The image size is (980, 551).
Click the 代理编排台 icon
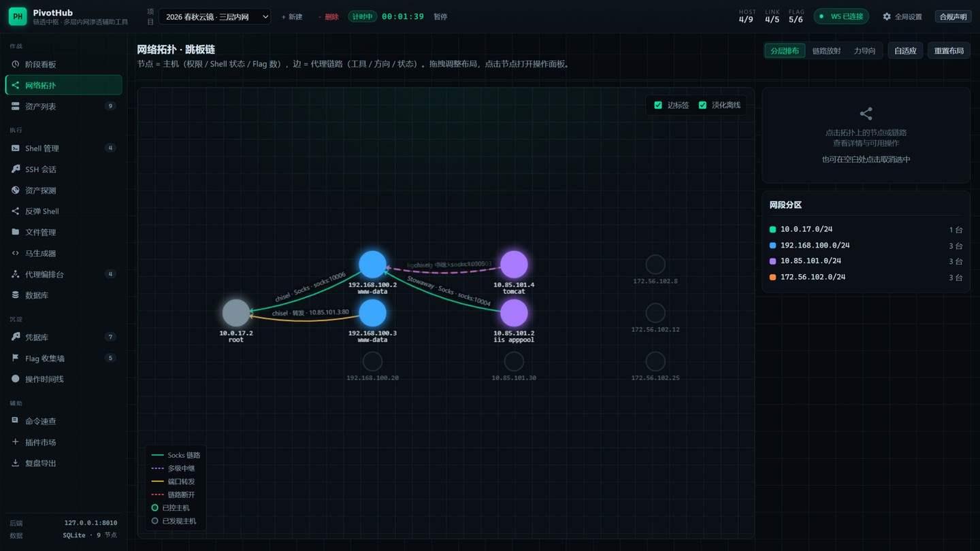click(16, 274)
